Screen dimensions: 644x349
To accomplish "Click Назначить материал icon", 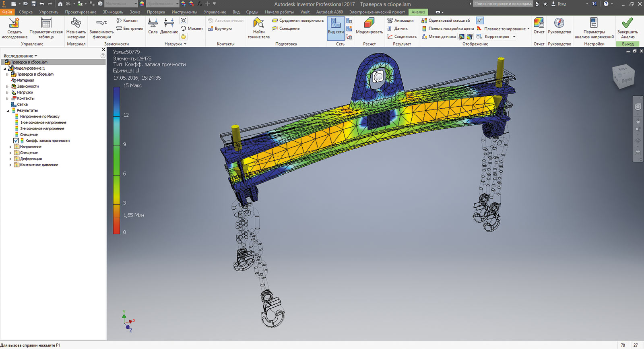I will click(76, 28).
